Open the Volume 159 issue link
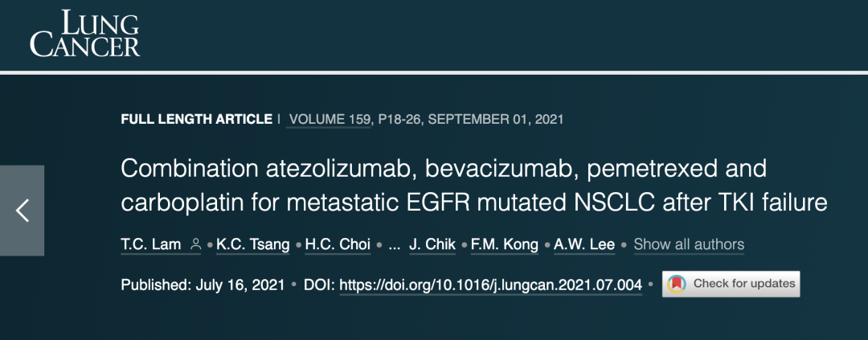This screenshot has width=868, height=340. point(328,119)
